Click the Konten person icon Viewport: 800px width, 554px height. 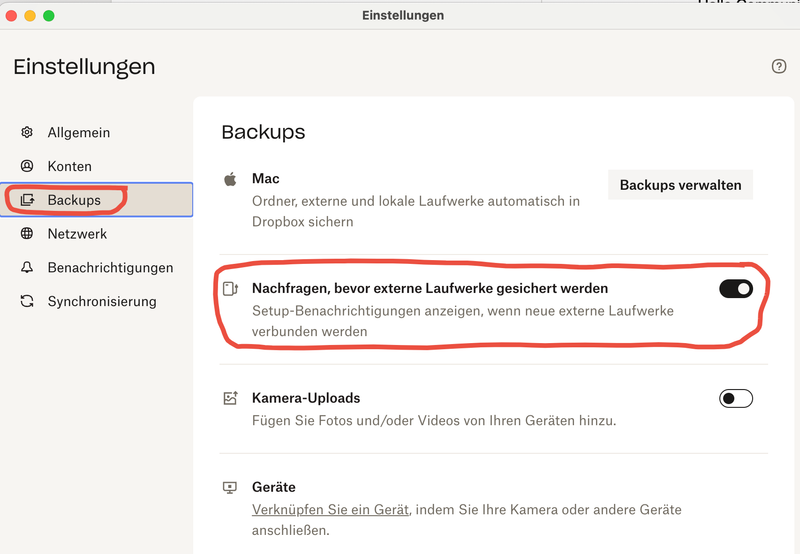click(x=27, y=167)
